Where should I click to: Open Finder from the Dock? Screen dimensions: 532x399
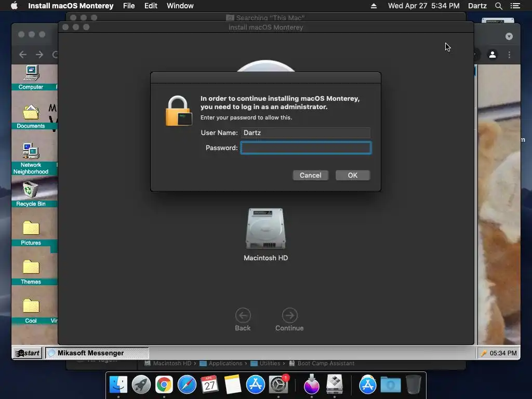point(118,385)
